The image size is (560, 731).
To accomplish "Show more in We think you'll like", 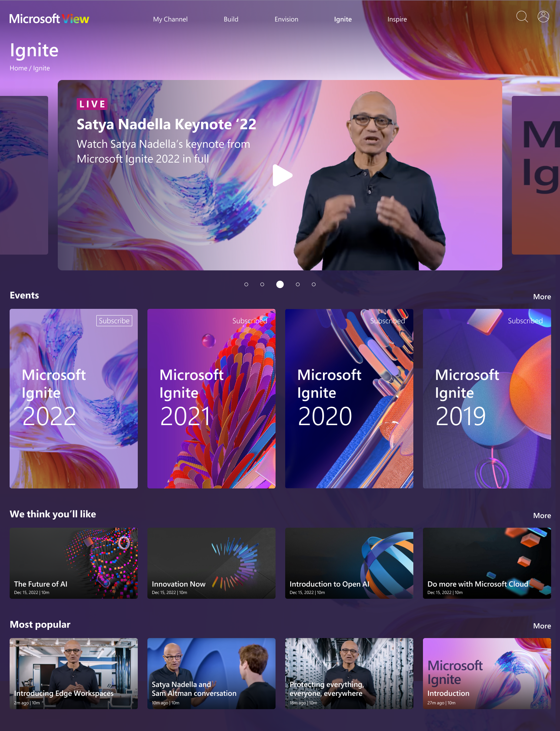I will point(542,515).
